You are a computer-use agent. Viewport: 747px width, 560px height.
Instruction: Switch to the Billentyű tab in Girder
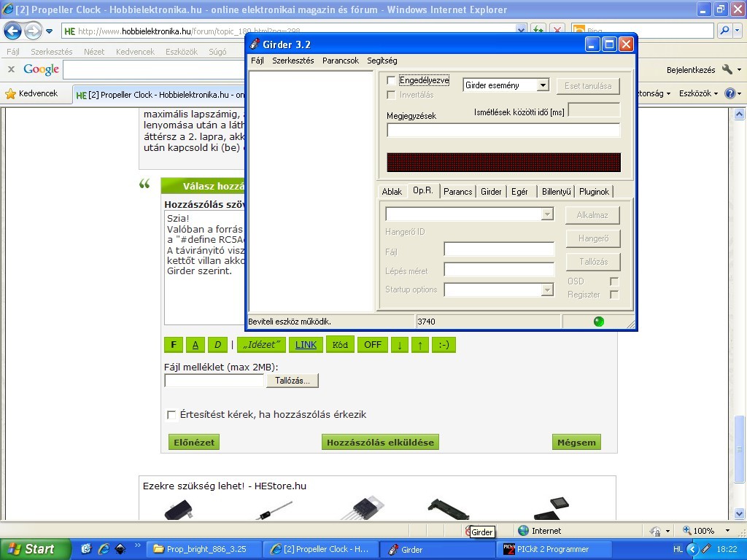[x=556, y=192]
